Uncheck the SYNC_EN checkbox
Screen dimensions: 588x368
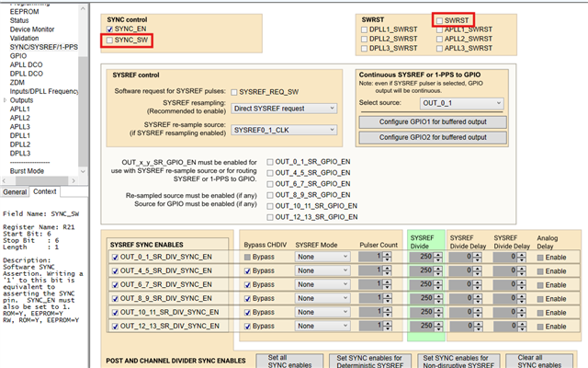point(109,29)
